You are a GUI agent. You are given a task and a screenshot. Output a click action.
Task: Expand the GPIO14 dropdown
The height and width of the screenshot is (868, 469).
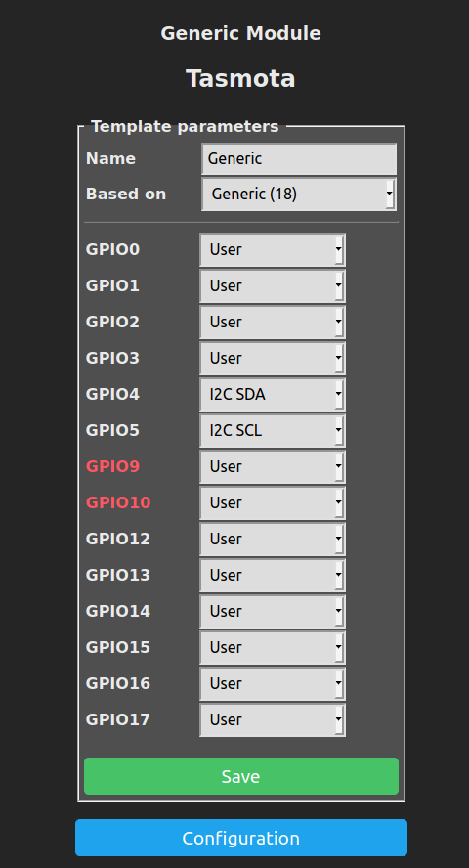tap(273, 611)
